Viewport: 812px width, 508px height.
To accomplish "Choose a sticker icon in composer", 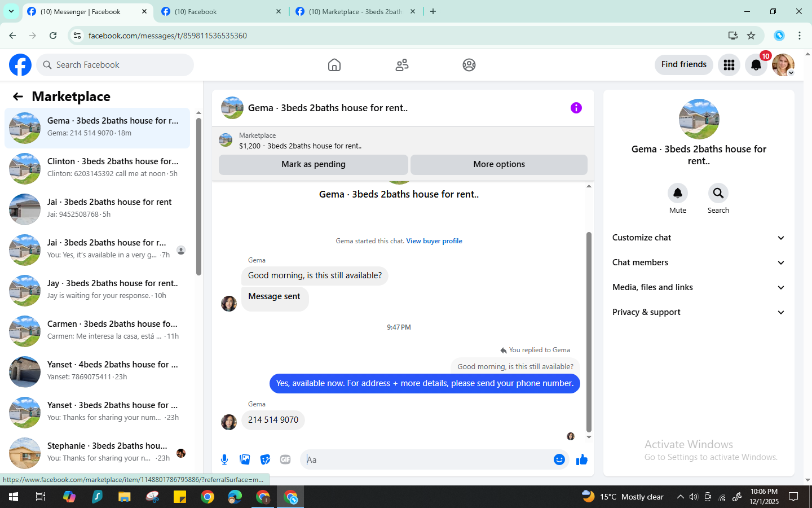I will point(265,459).
